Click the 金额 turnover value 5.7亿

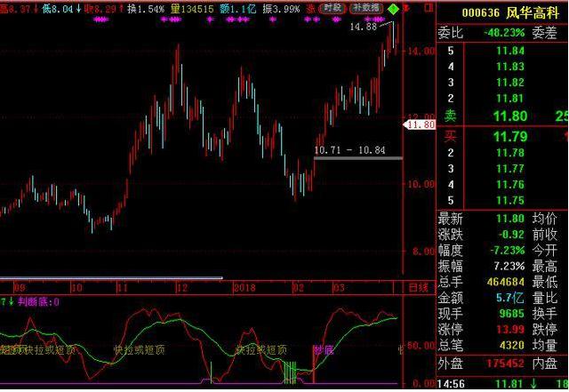coord(510,298)
